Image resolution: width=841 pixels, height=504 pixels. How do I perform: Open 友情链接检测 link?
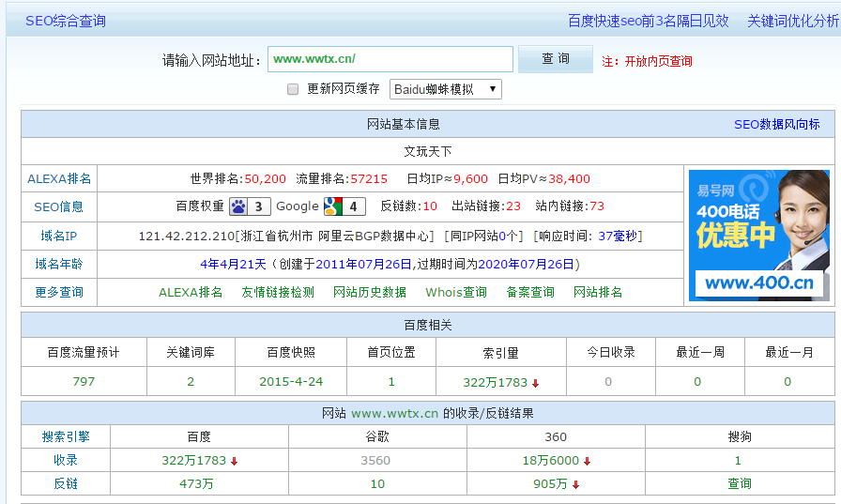tap(278, 292)
